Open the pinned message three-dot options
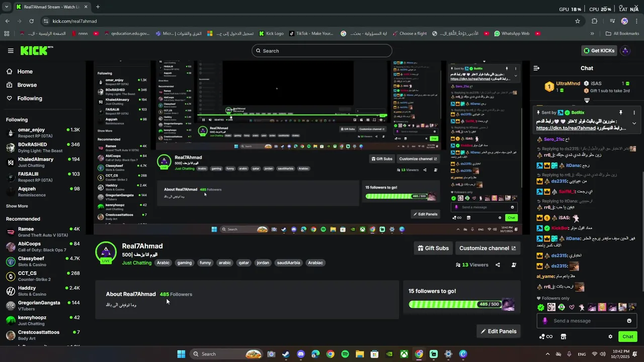 (634, 113)
